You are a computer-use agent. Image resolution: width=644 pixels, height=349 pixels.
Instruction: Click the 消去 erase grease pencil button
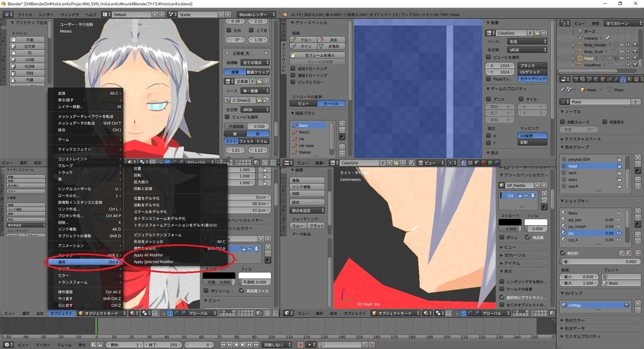click(x=332, y=40)
